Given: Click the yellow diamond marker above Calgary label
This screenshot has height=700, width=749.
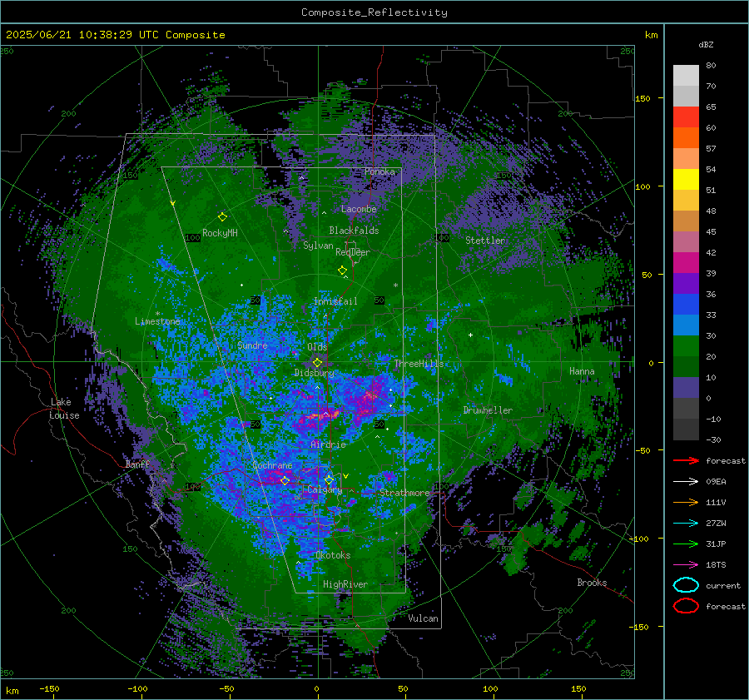Looking at the screenshot, I should pyautogui.click(x=329, y=479).
